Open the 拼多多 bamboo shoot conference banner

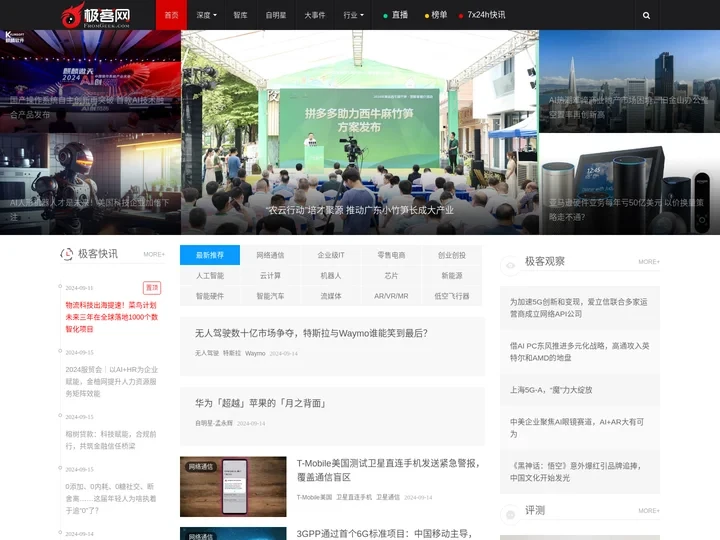pos(360,132)
